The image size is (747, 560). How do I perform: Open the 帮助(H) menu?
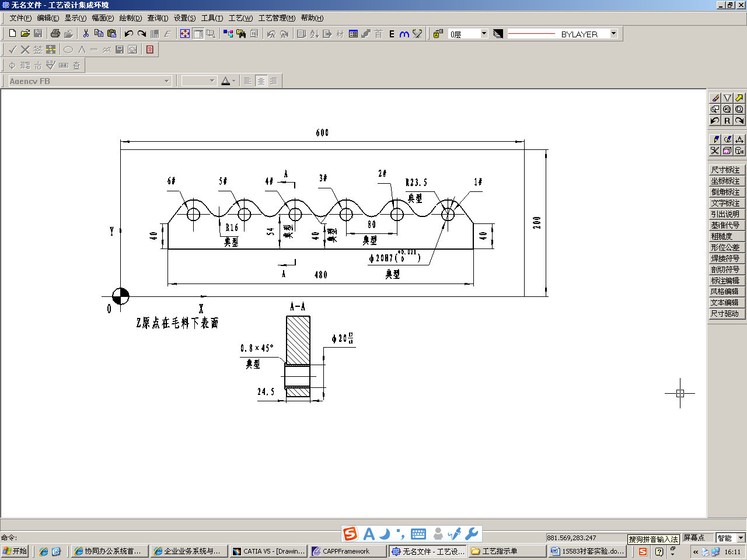[x=312, y=18]
